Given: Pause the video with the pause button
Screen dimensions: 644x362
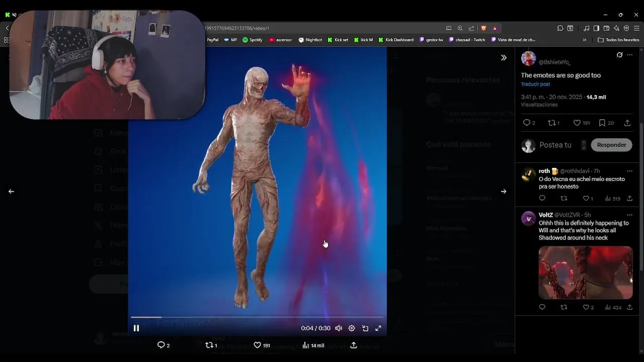Looking at the screenshot, I should click(x=136, y=328).
